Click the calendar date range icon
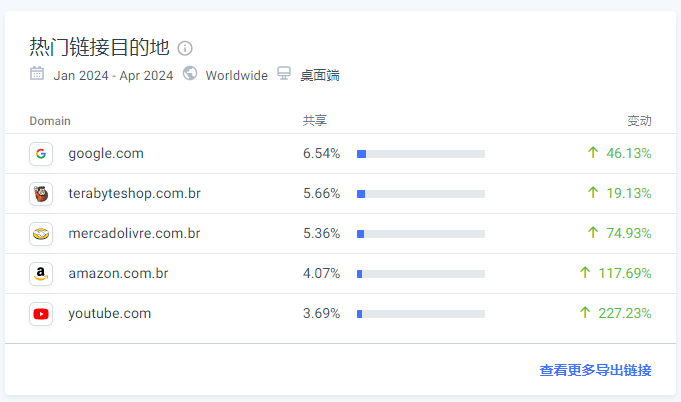The image size is (681, 402). pos(37,73)
